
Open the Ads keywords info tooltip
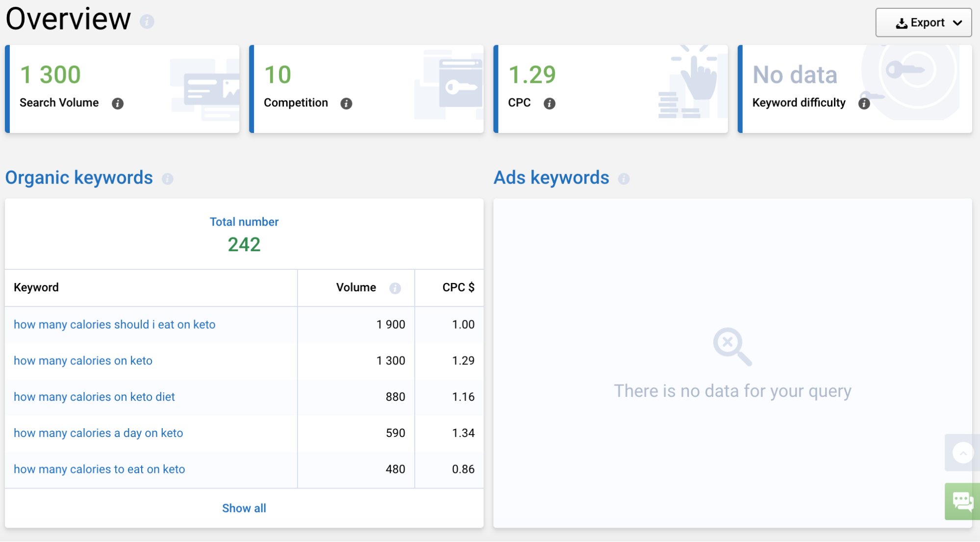coord(624,179)
